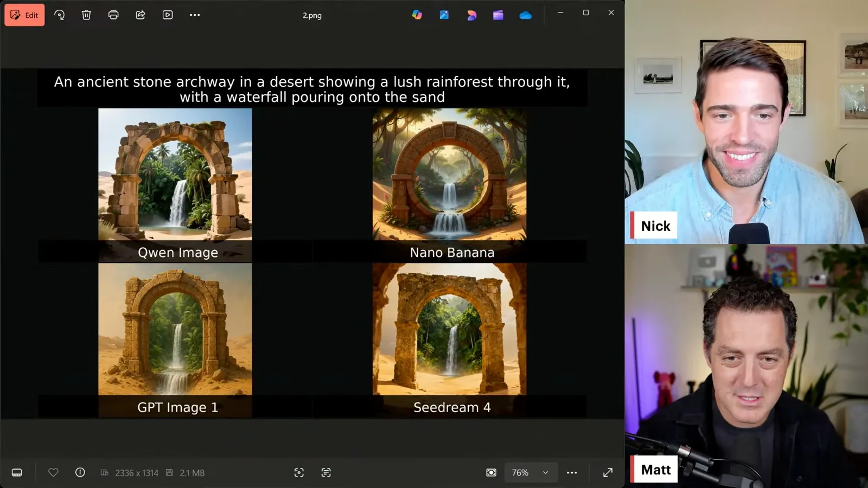Click the Qwen Image caption
The width and height of the screenshot is (868, 488).
click(178, 253)
